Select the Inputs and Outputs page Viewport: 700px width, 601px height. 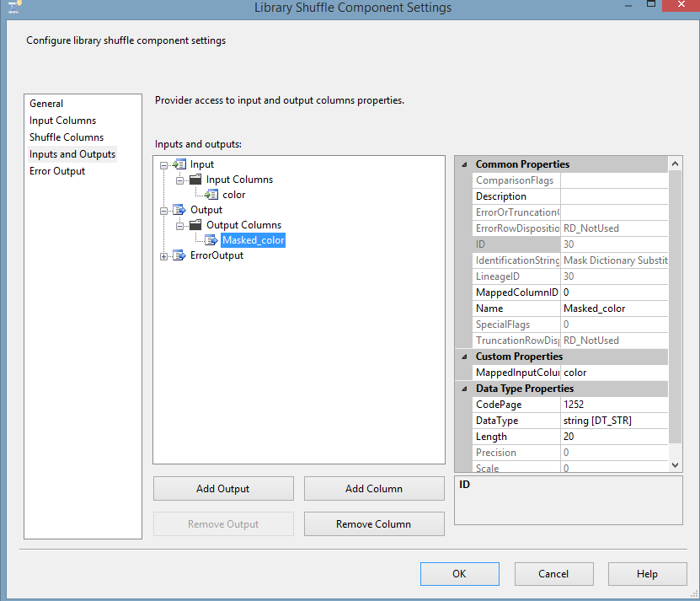coord(72,154)
